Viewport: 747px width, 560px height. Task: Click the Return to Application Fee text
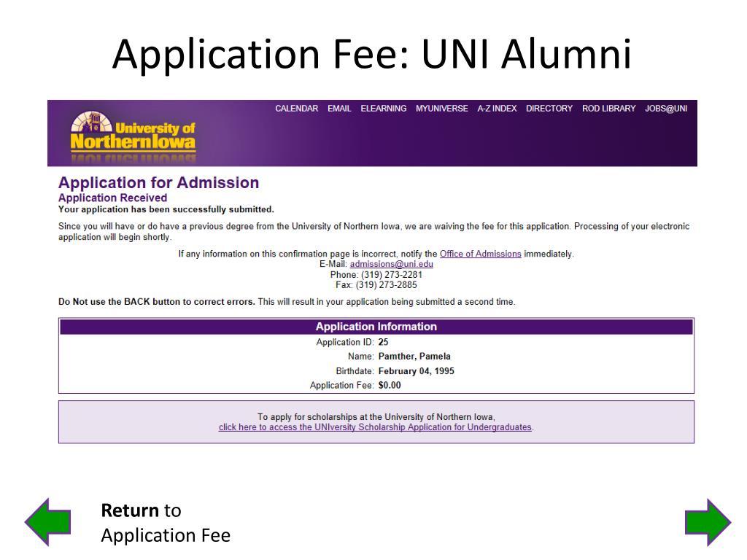click(166, 523)
